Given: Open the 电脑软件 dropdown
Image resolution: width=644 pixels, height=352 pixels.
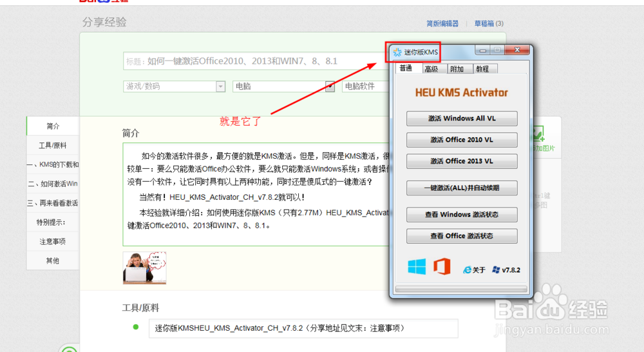Looking at the screenshot, I should tap(366, 86).
